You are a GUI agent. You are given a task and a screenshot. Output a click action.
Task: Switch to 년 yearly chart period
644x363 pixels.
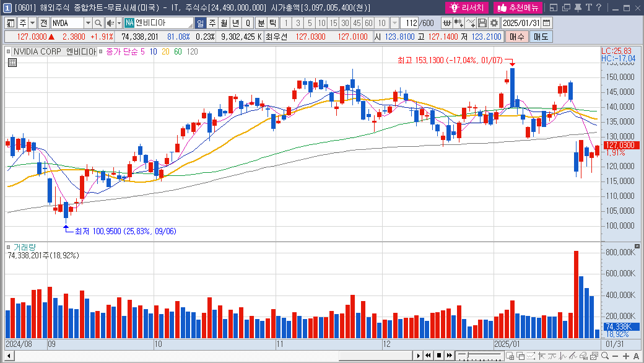(x=236, y=23)
